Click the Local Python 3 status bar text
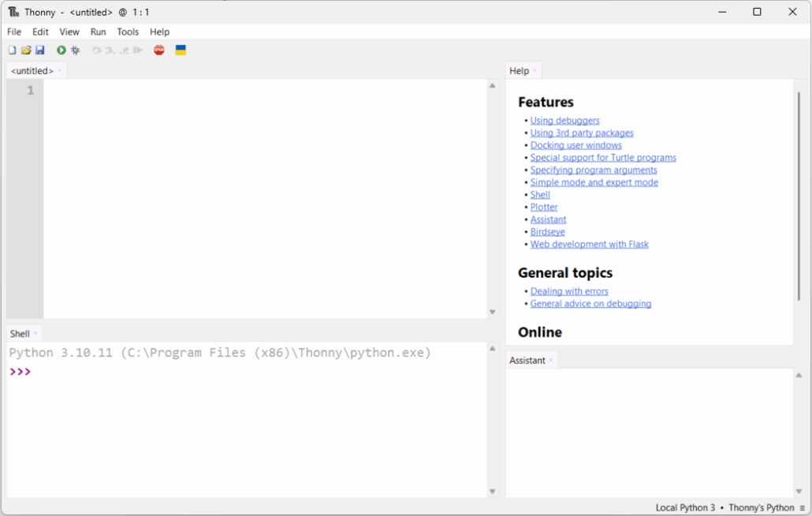 685,507
